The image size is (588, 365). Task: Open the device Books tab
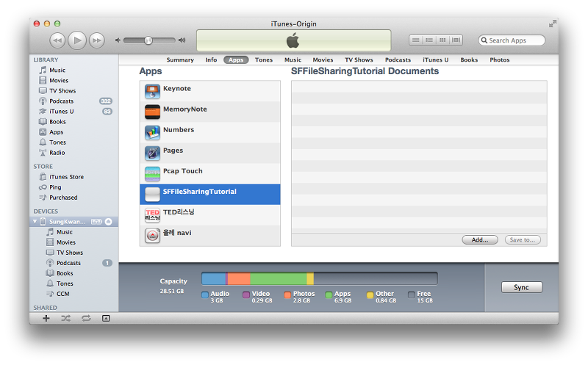(469, 59)
